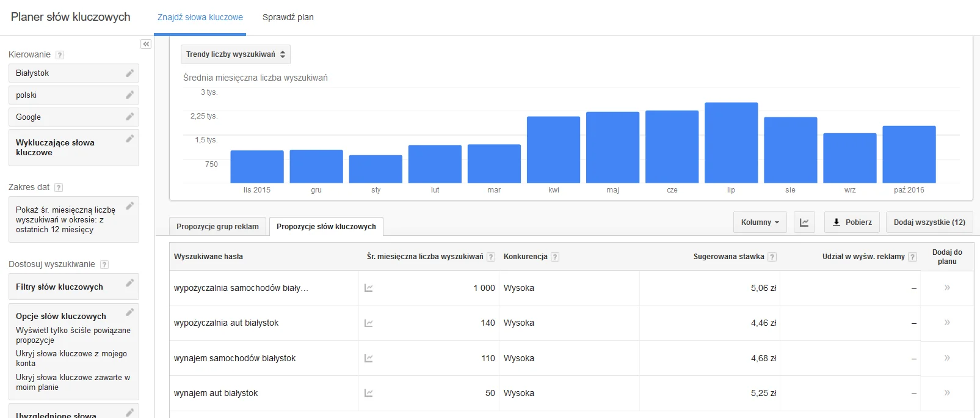Screen dimensions: 980x418
Task: Select the lip bar in chart
Action: pyautogui.click(x=731, y=142)
